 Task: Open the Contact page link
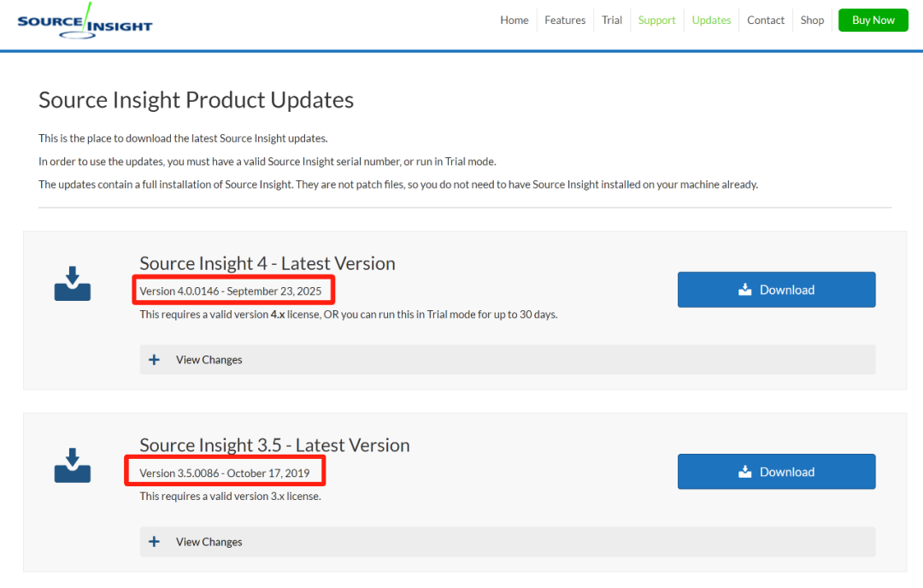[x=766, y=20]
